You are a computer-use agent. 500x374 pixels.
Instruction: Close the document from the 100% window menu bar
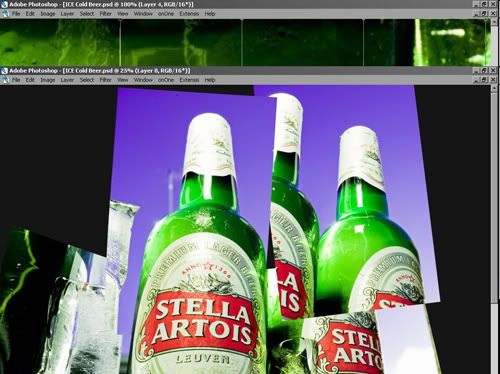point(493,14)
